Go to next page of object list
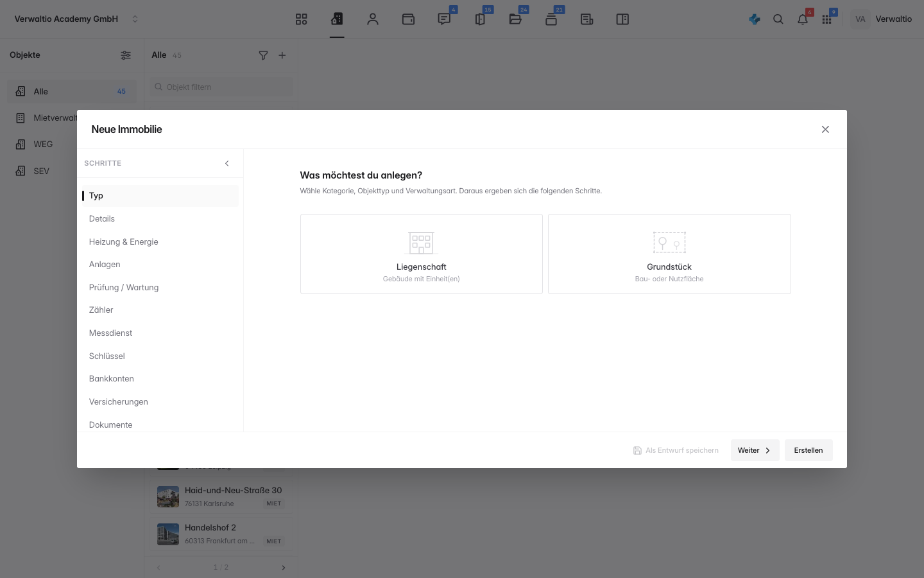924x578 pixels. [x=284, y=568]
